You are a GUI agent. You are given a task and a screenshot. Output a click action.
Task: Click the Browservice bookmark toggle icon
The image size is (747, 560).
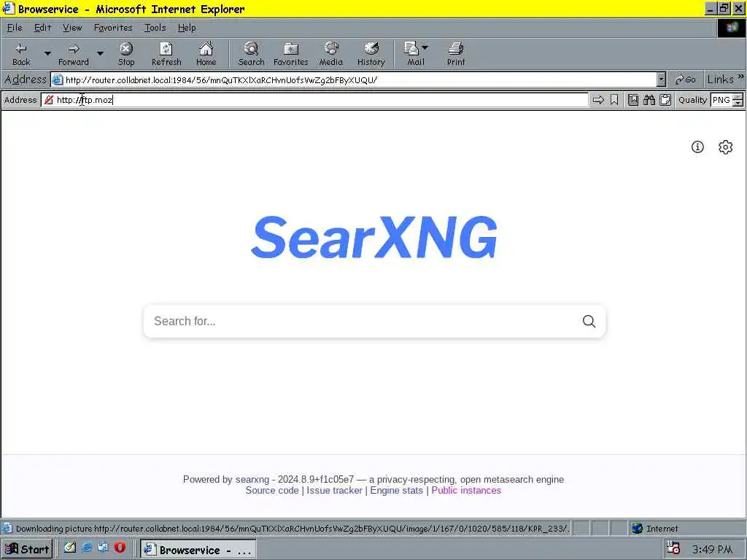[614, 100]
